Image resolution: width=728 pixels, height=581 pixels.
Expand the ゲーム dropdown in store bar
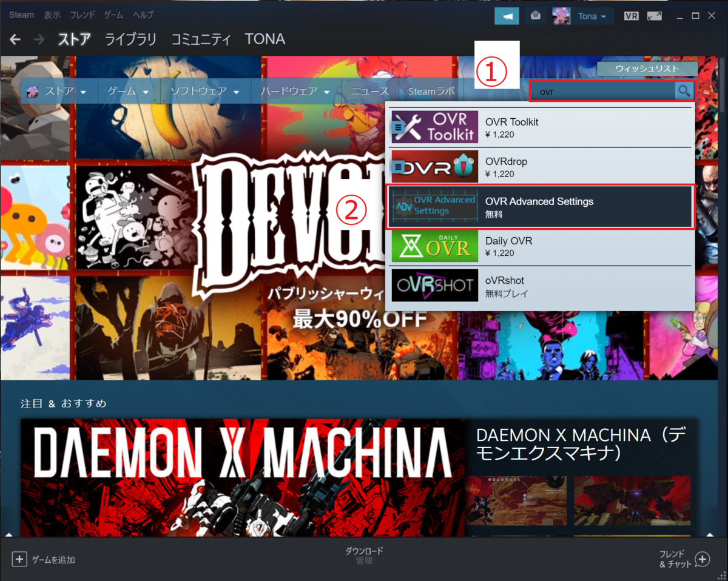[x=146, y=92]
